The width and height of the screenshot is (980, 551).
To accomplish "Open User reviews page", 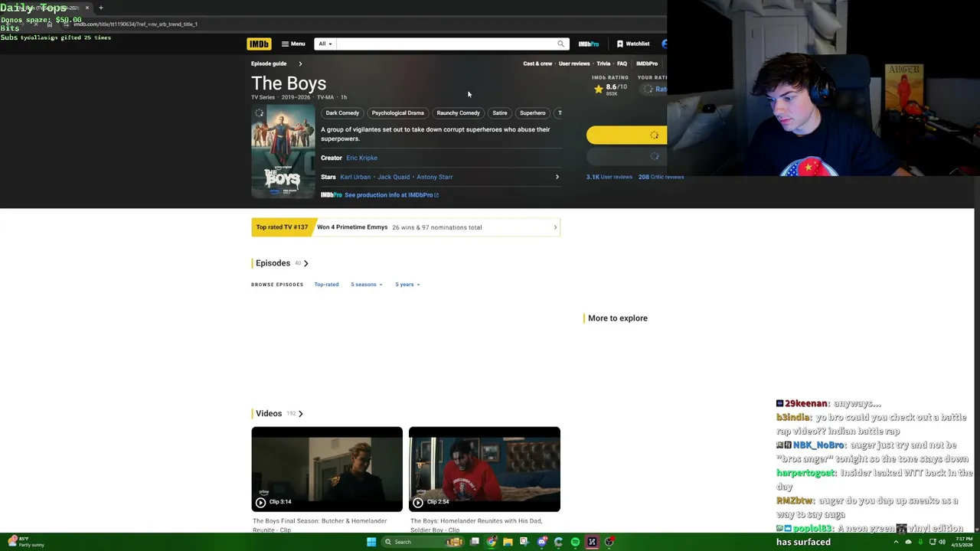I will (x=574, y=64).
